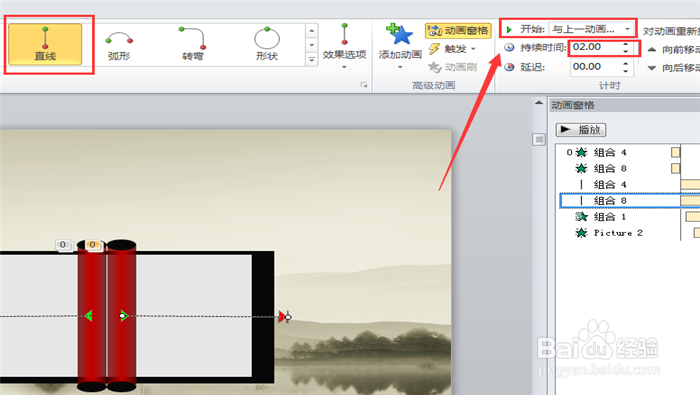Select the Picture 2 animation row

click(629, 233)
